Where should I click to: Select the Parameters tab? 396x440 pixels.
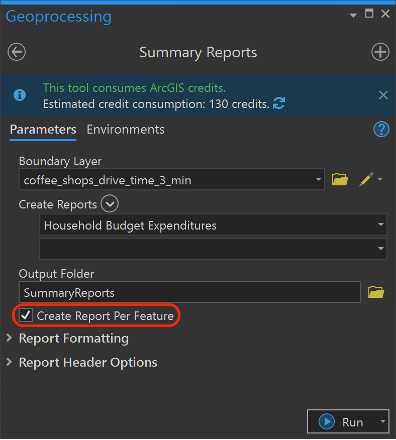pyautogui.click(x=43, y=130)
